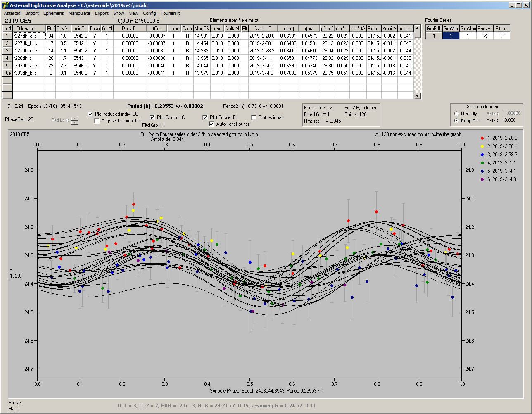Click the rms res column header

[x=405, y=29]
